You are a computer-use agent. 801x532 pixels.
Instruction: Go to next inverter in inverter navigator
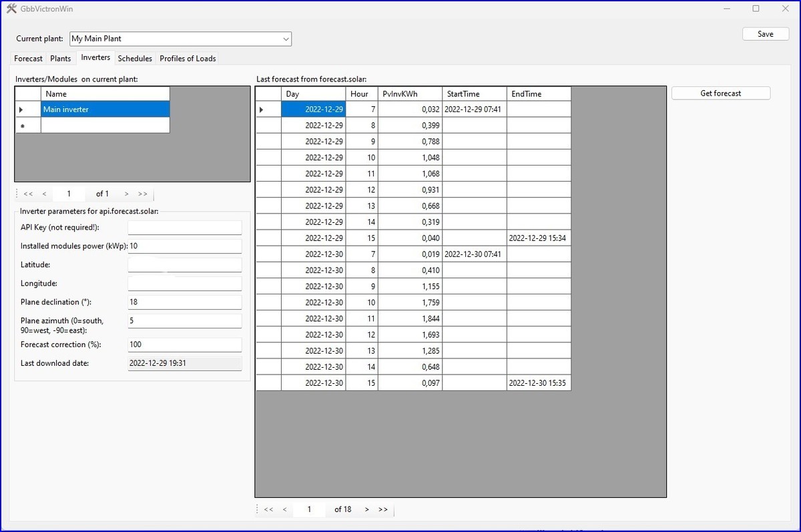[126, 194]
